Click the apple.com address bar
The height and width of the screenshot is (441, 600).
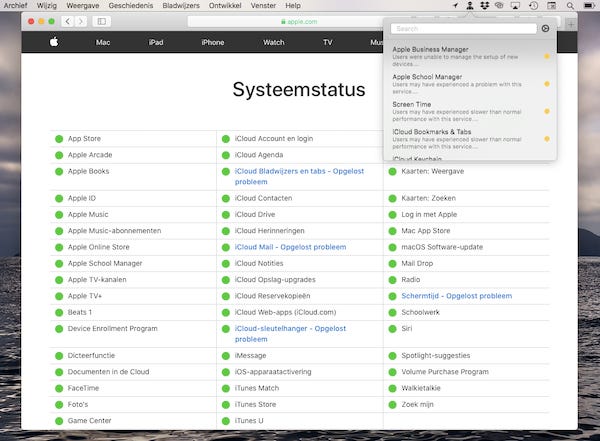[x=298, y=22]
